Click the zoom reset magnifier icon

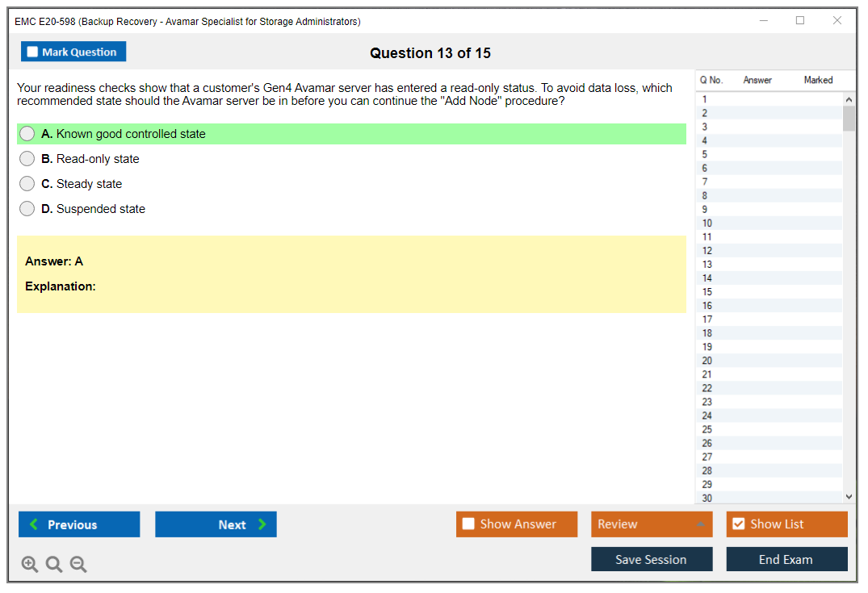tap(54, 565)
